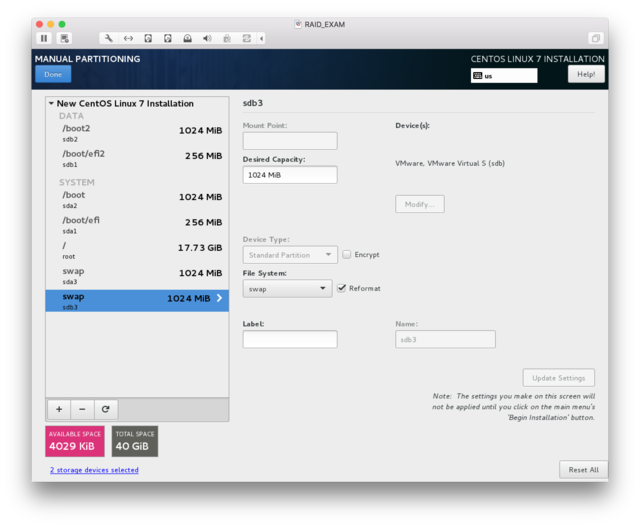This screenshot has width=640, height=527.
Task: Reload storage configuration from disk
Action: pos(105,409)
